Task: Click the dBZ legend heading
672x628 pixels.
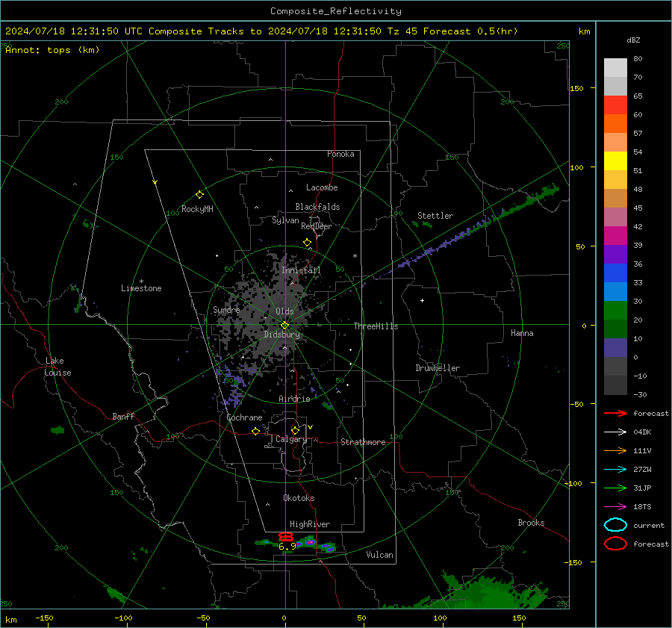Action: [x=633, y=40]
